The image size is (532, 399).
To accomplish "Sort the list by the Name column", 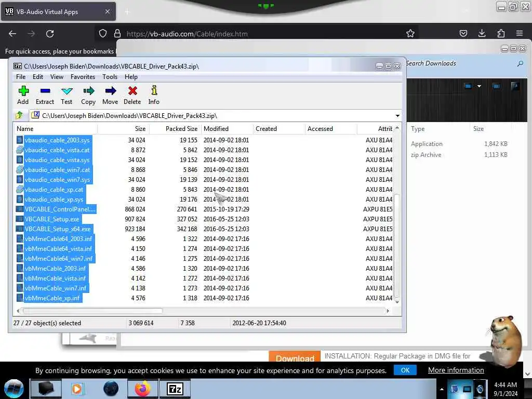I will (56, 129).
